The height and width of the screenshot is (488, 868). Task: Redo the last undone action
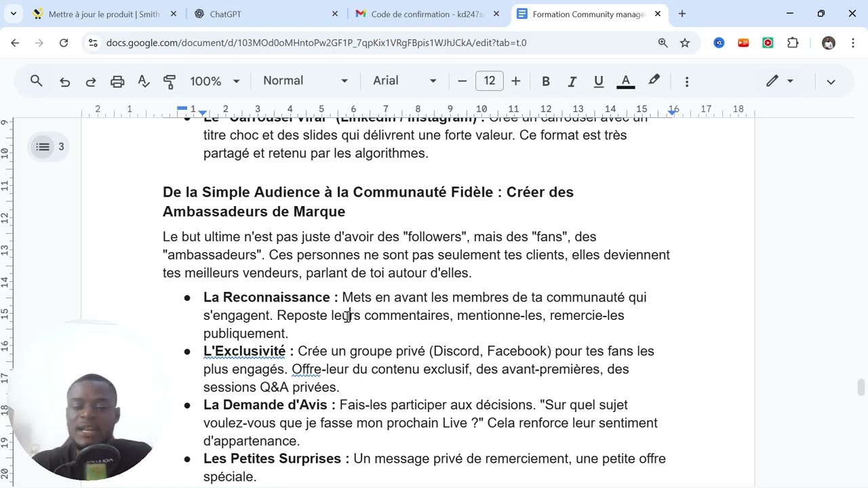pyautogui.click(x=90, y=81)
